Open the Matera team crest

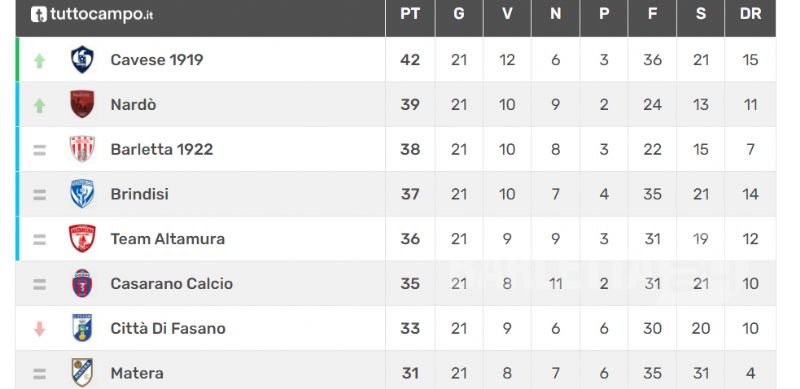(x=82, y=373)
